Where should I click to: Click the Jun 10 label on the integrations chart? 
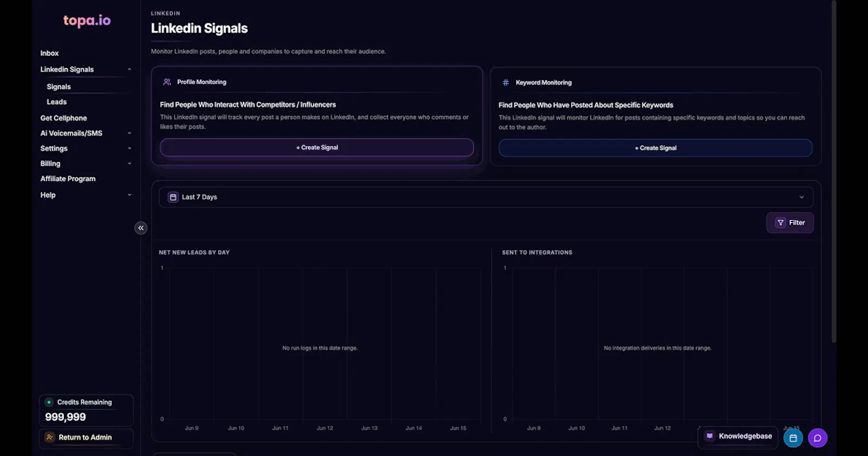point(577,428)
